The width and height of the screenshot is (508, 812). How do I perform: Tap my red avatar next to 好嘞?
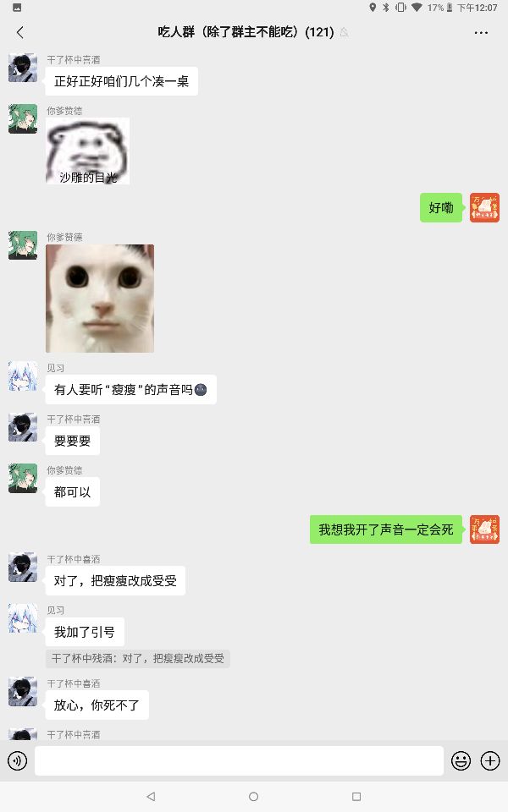tap(484, 208)
